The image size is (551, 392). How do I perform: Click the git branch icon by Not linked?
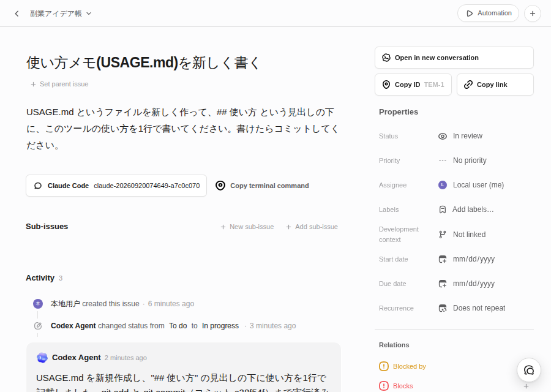tap(443, 235)
